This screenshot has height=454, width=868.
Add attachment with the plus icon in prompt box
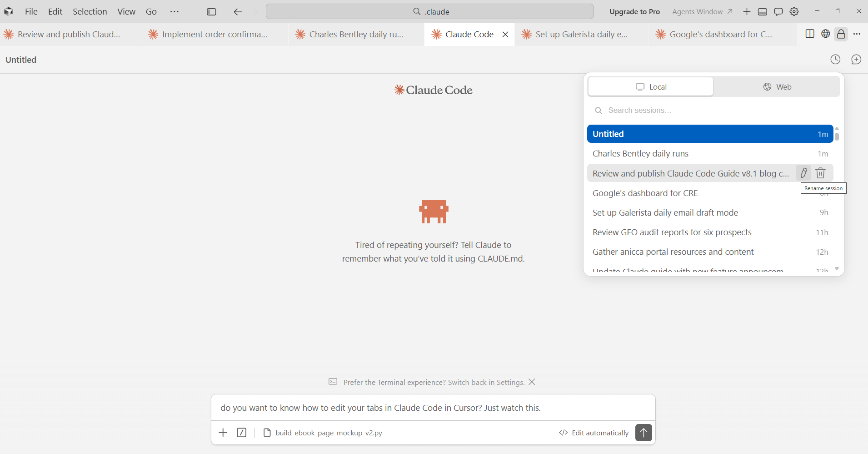(223, 433)
